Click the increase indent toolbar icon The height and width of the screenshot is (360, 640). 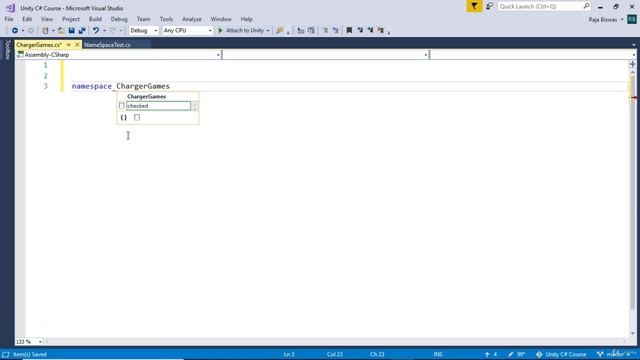point(311,31)
